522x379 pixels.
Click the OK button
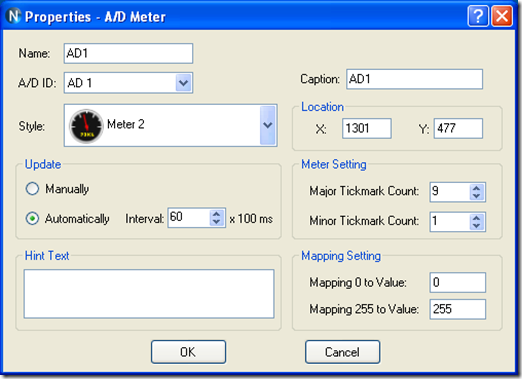click(188, 352)
